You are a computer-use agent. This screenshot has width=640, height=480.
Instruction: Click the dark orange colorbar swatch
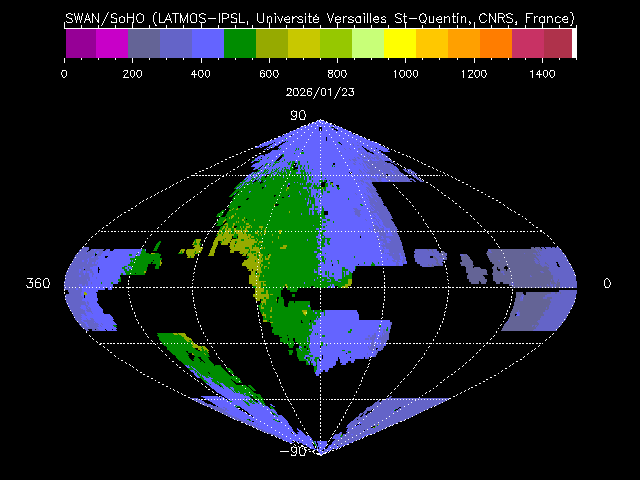[x=496, y=43]
